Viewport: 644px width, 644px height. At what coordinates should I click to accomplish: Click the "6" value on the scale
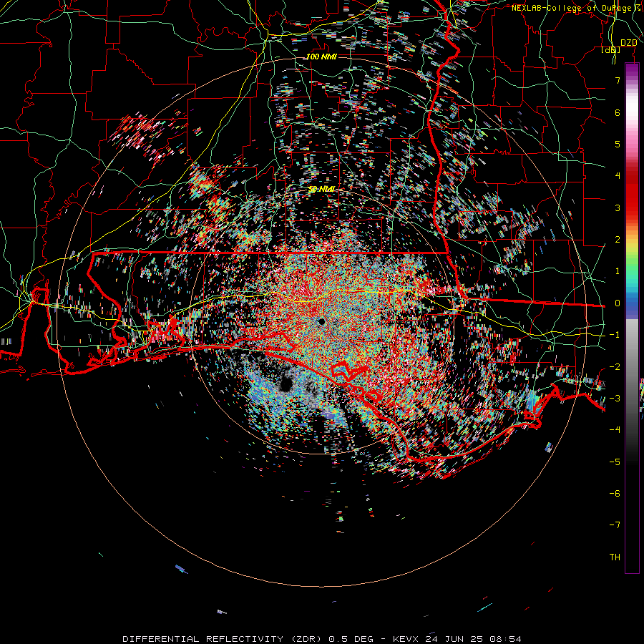(618, 112)
